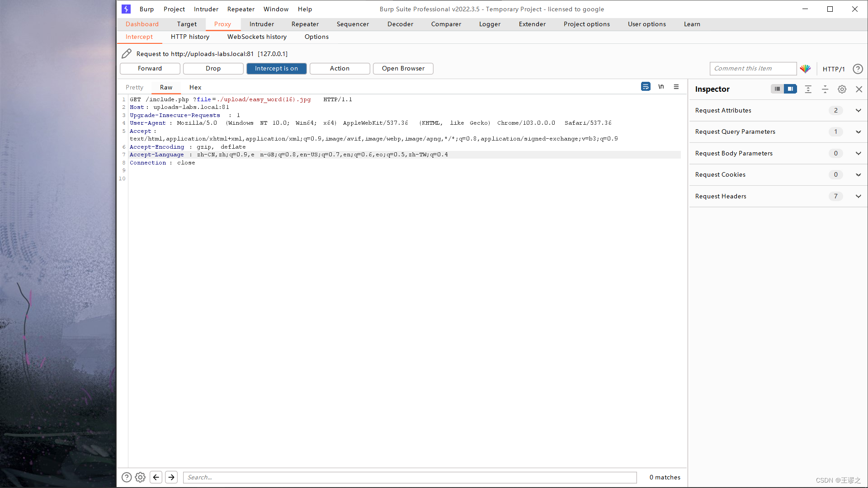Open the highlight color picker icon
The width and height of the screenshot is (868, 488).
805,69
